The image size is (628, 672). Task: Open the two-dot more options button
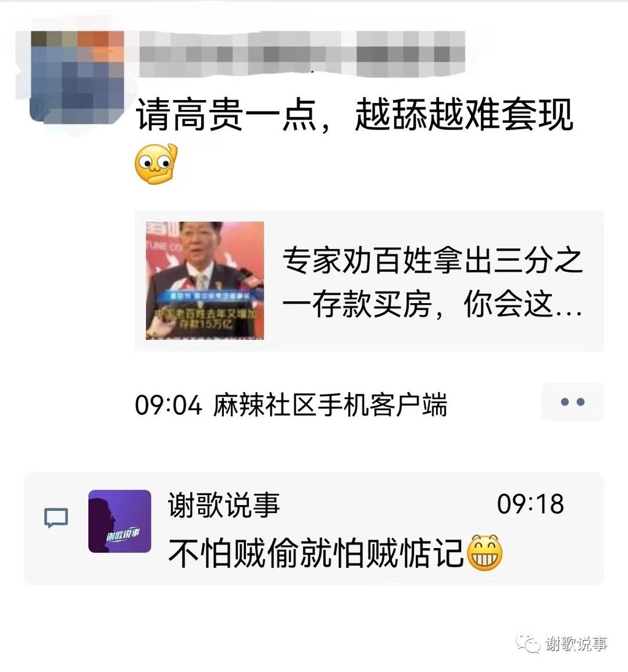coord(572,402)
